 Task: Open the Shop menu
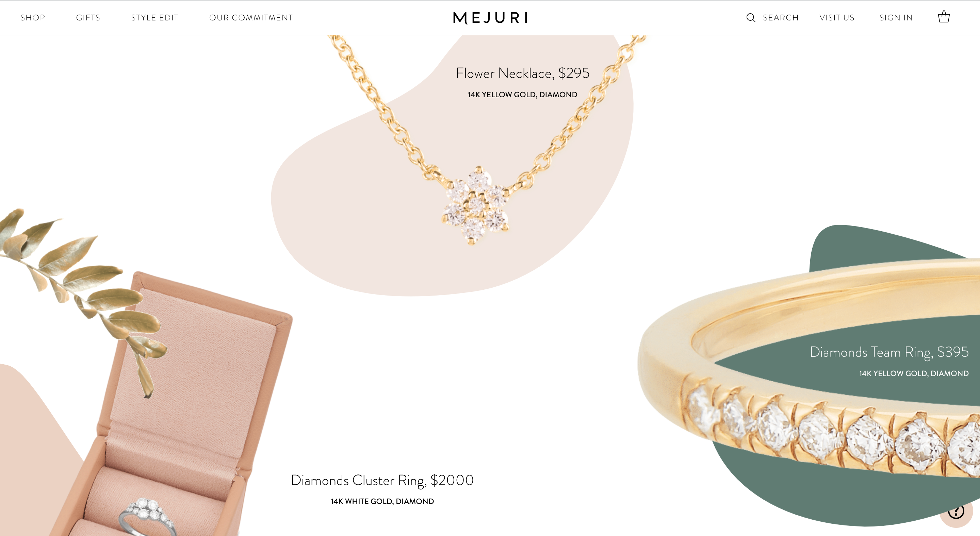tap(33, 17)
